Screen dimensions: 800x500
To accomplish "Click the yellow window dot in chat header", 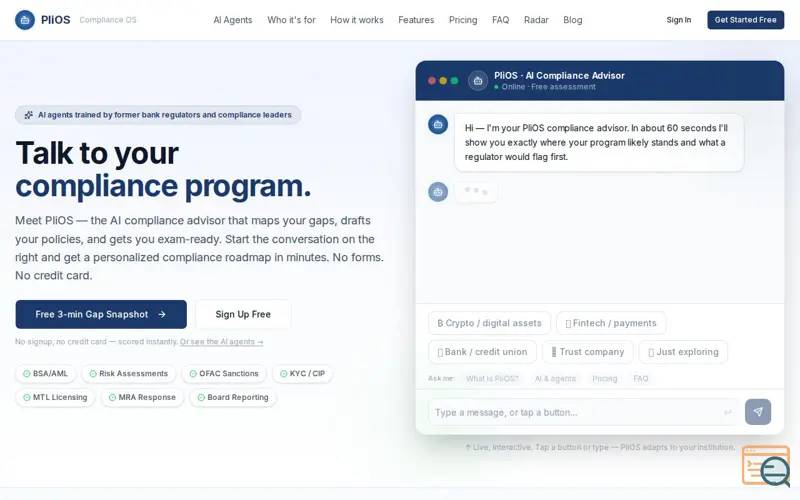I will click(443, 81).
